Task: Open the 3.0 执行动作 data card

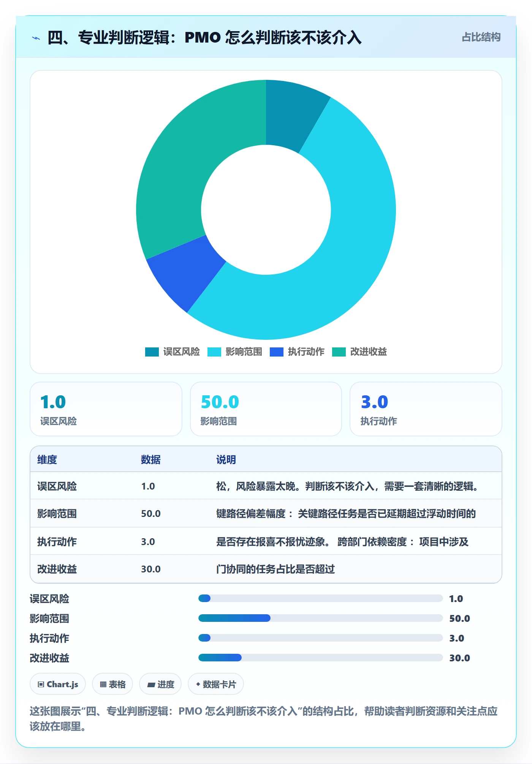Action: click(x=426, y=409)
